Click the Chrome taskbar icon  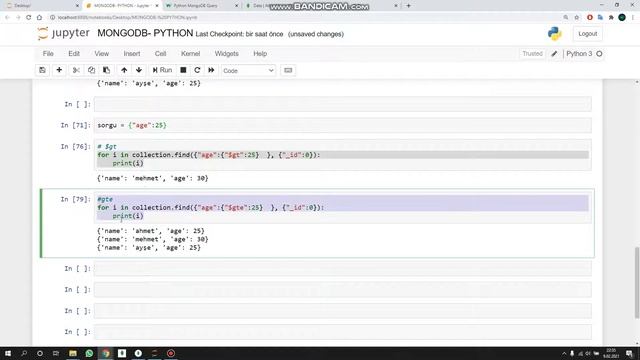[106, 353]
